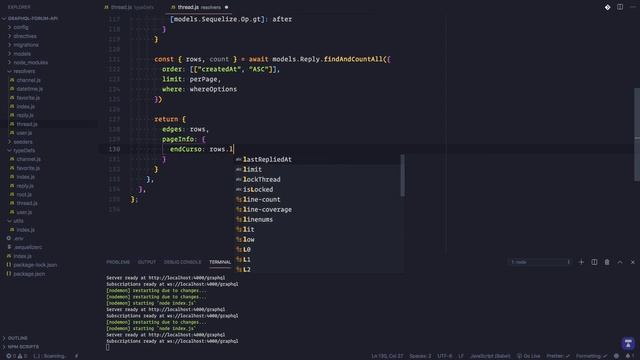Change JavaScript (Babel) language mode
Viewport: 640px width, 360px height.
(490, 356)
